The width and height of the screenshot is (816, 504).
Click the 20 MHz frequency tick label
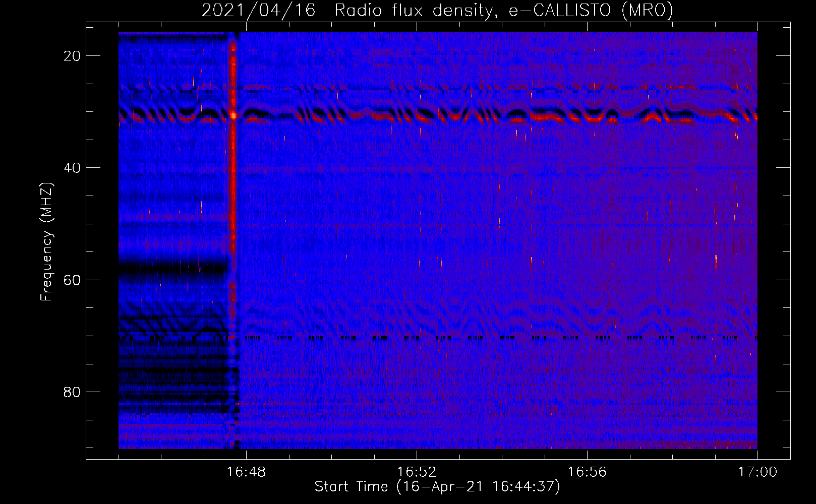click(x=72, y=56)
